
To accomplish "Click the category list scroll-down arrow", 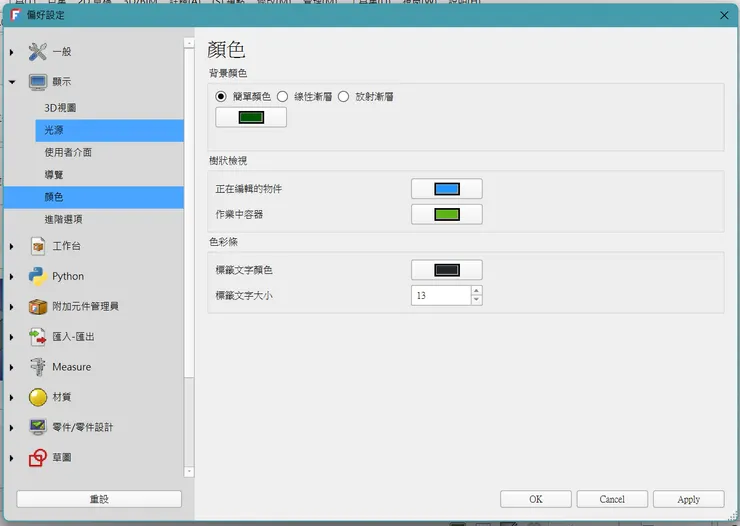I will point(189,471).
